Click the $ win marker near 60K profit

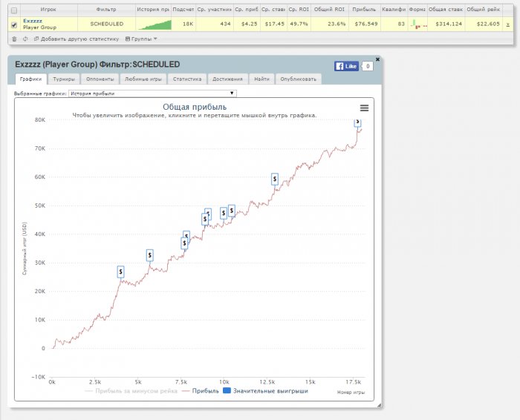pyautogui.click(x=275, y=179)
